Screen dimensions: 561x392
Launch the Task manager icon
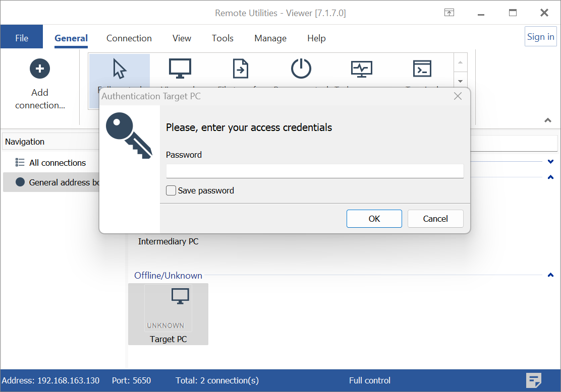(x=361, y=69)
